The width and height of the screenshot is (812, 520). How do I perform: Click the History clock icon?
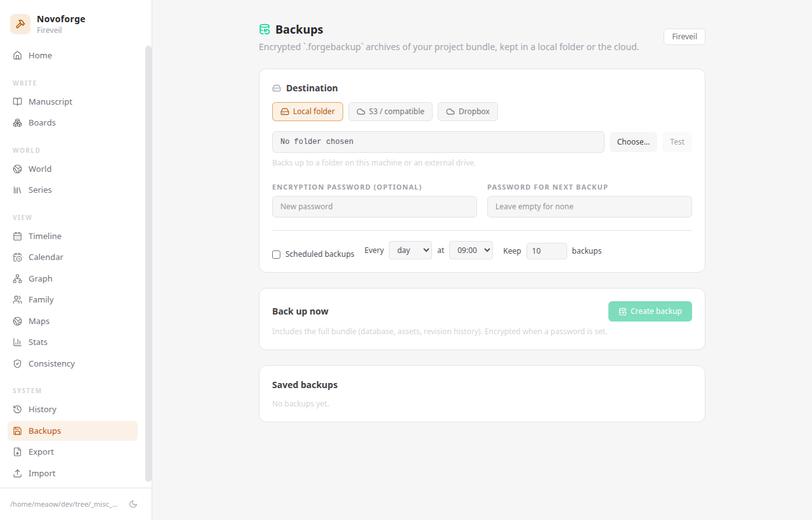(x=18, y=410)
